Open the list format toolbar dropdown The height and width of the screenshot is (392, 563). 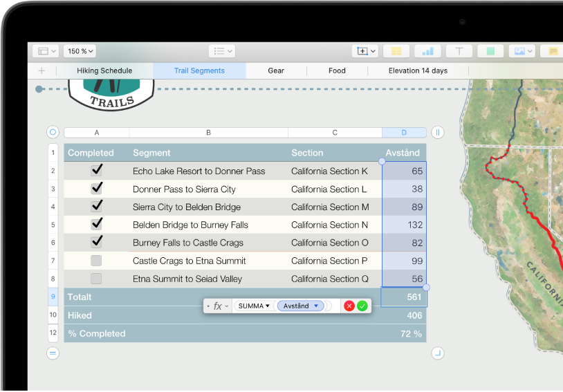click(x=222, y=51)
